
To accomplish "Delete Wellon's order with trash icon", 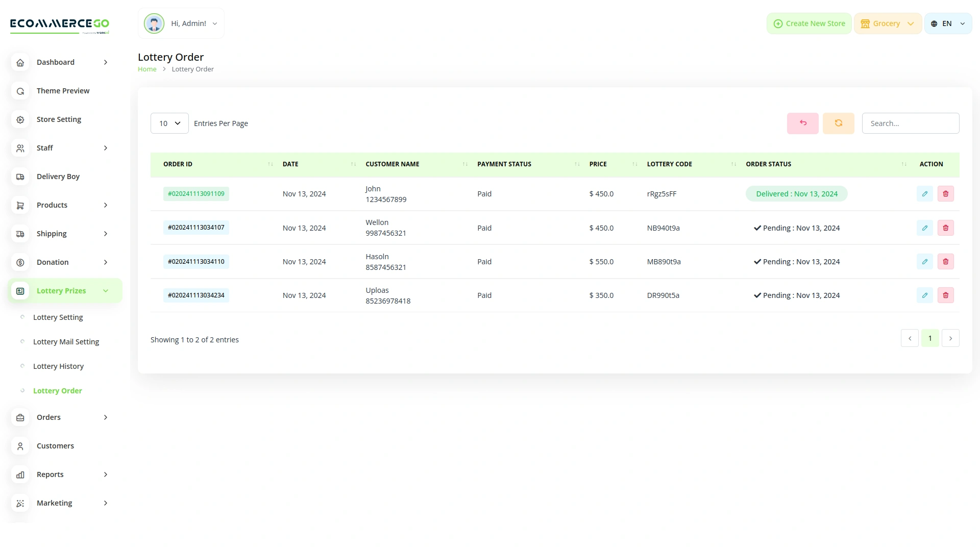I will click(945, 228).
